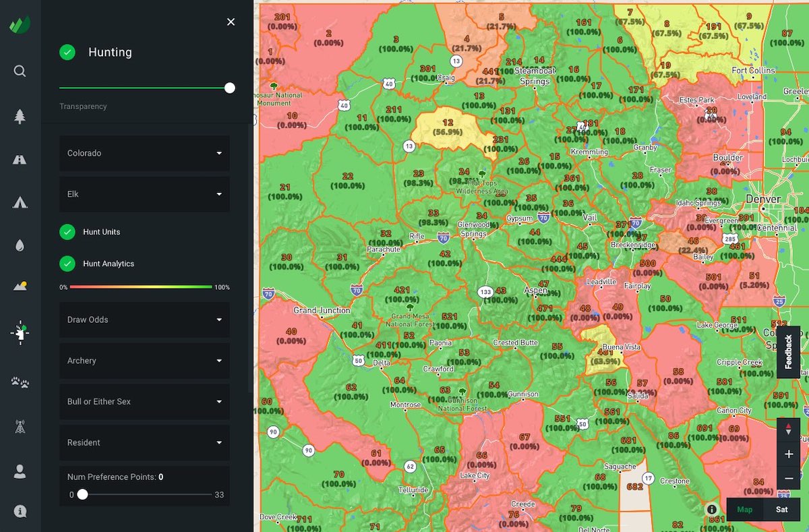Expand the Draw Odds dropdown
Screen dimensions: 809x532
[144, 320]
